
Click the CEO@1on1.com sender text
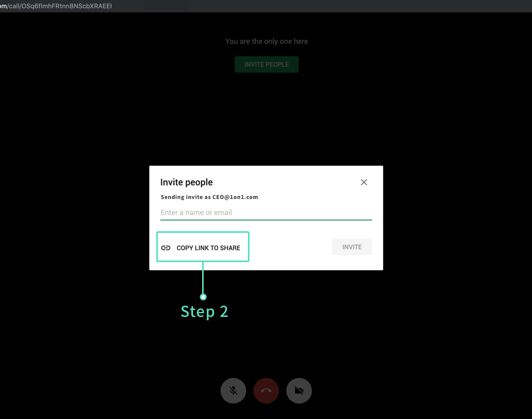coord(235,197)
